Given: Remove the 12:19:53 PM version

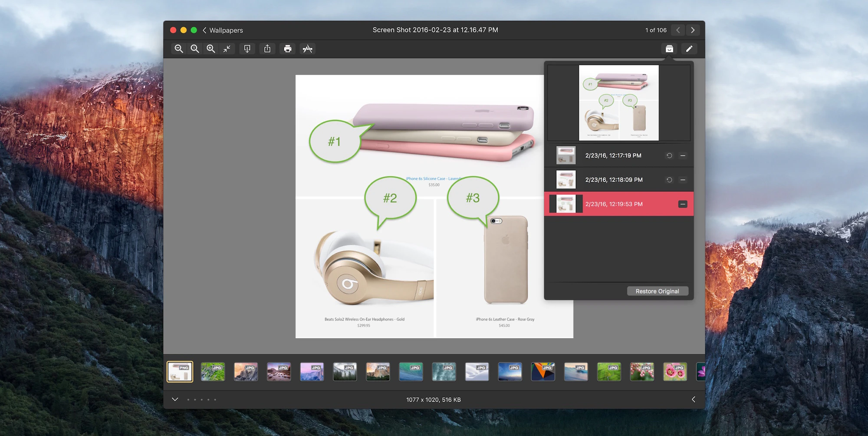Looking at the screenshot, I should click(683, 204).
